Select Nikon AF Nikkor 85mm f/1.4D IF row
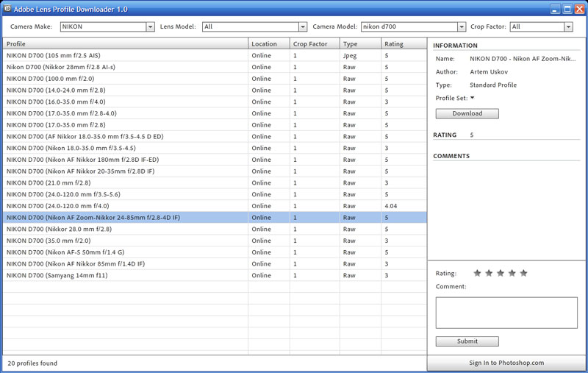 pos(215,264)
